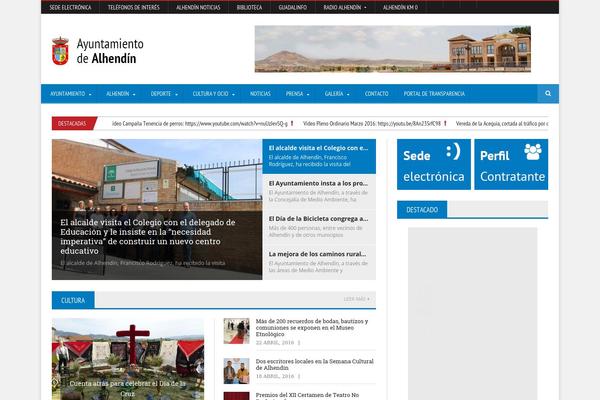600x400 pixels.
Task: Click the gray Destacado sidebar placeholder box
Action: pos(473,313)
